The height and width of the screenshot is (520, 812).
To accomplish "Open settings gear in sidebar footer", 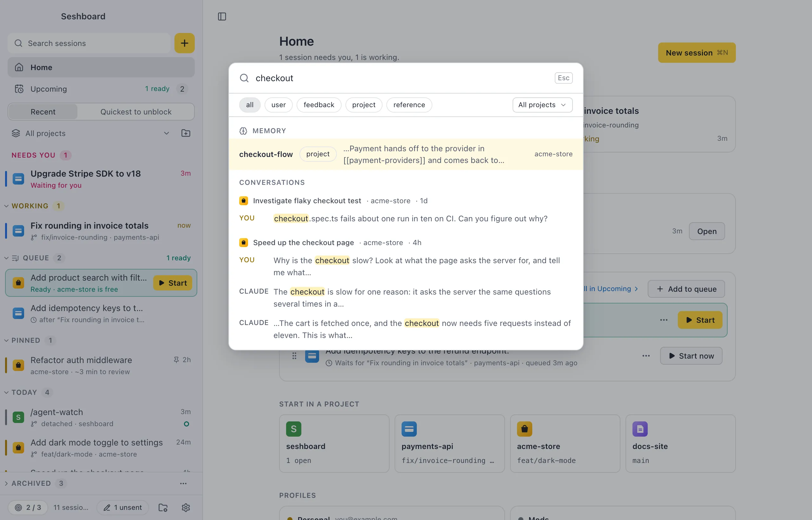I will click(186, 507).
